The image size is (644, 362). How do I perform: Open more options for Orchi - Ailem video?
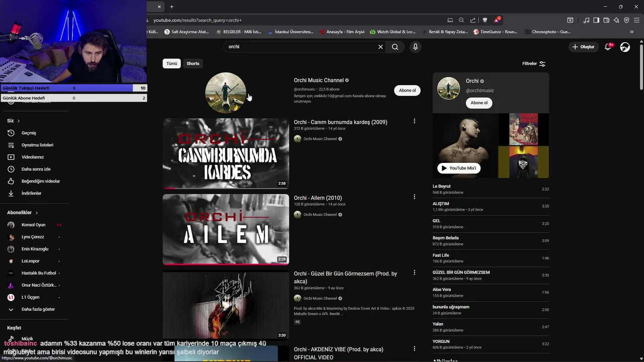[414, 197]
